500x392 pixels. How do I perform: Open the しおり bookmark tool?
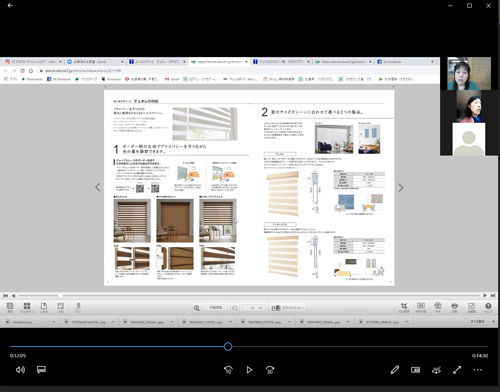click(x=44, y=307)
